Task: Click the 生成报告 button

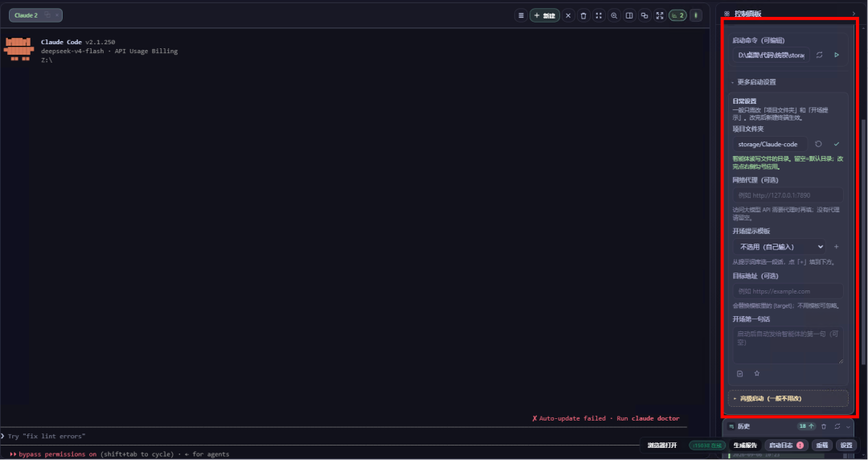Action: 745,445
